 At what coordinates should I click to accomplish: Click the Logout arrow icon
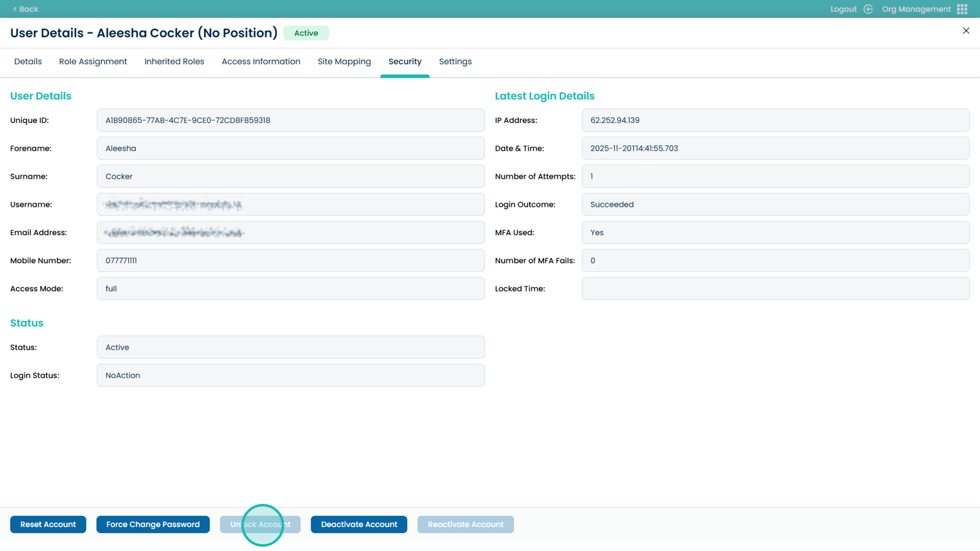(868, 9)
